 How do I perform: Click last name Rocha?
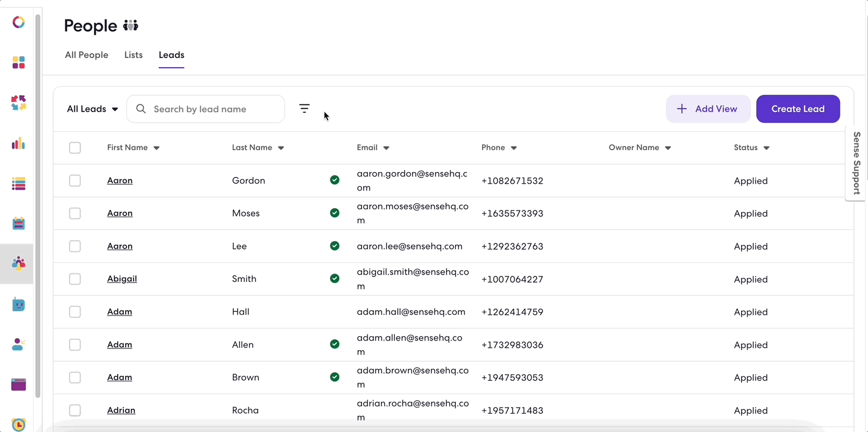(245, 410)
